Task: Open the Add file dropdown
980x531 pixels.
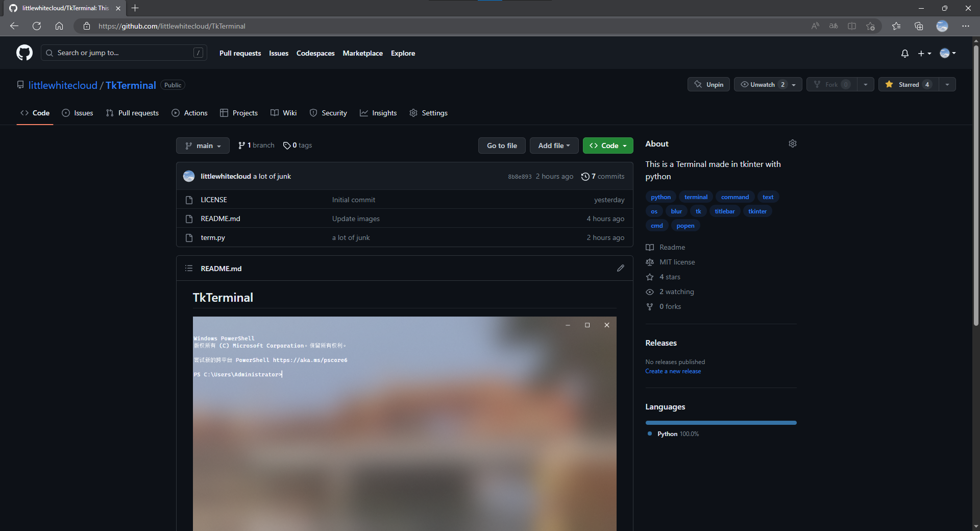Action: point(554,146)
